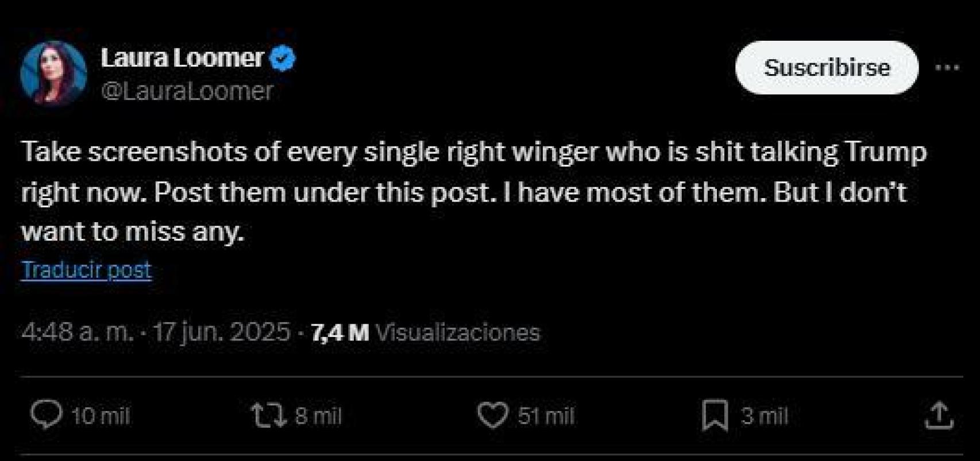
Task: Select the display name Laura Loomer
Action: coord(184,56)
